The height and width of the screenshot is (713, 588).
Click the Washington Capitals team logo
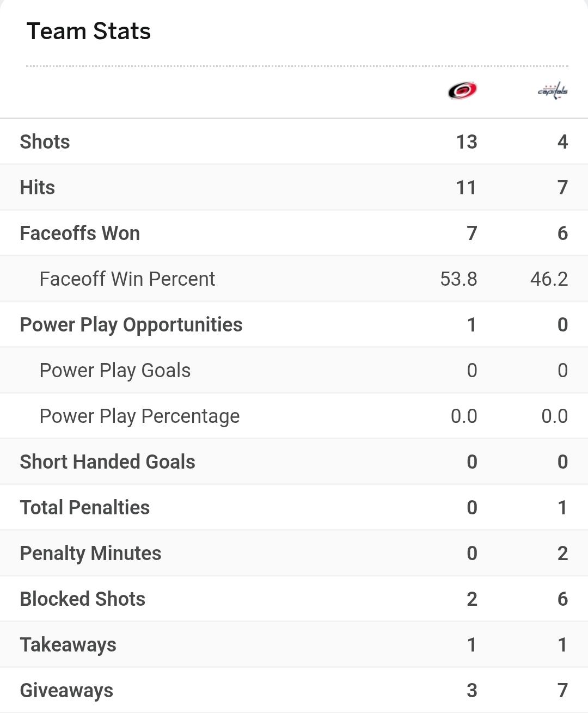(x=553, y=91)
